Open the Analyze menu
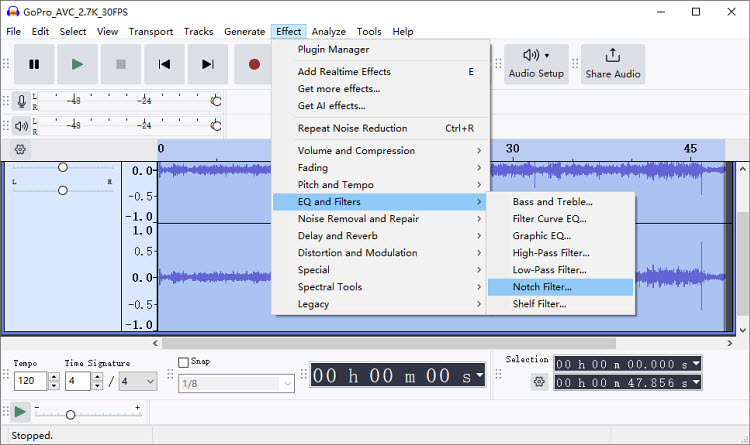Screen dimensions: 750x445 [328, 32]
